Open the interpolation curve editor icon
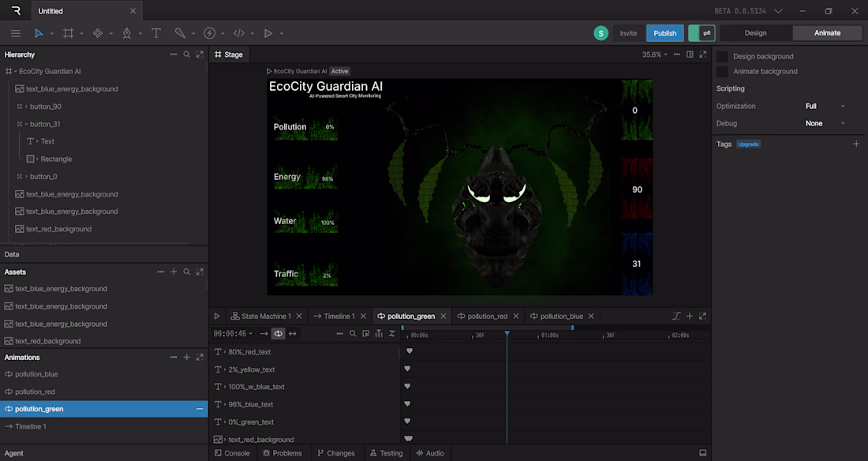 pyautogui.click(x=676, y=316)
